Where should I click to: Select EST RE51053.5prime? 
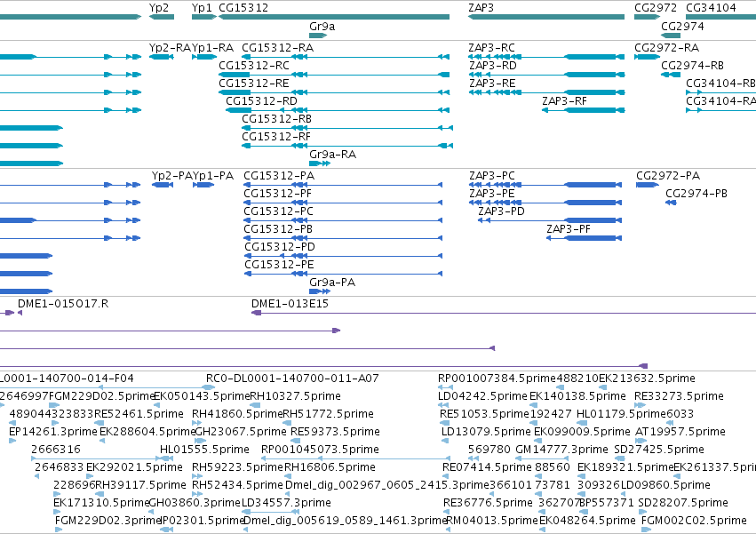pyautogui.click(x=484, y=414)
